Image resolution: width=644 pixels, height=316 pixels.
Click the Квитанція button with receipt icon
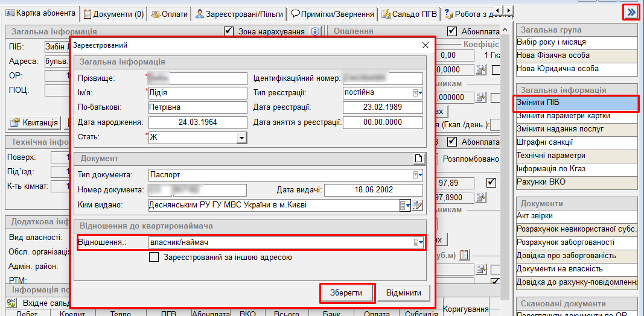click(x=34, y=123)
